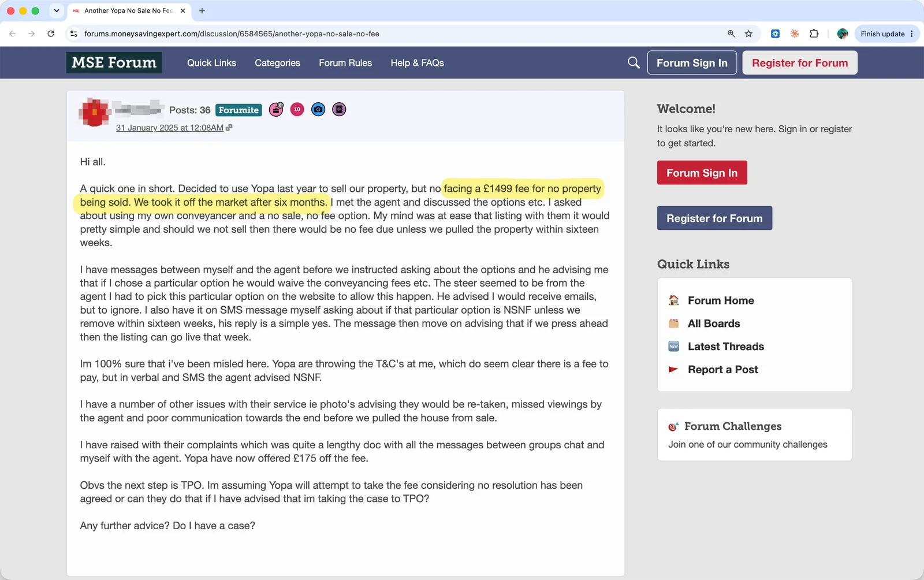Click the three-dot Chrome menu icon
This screenshot has height=580, width=924.
click(x=912, y=34)
